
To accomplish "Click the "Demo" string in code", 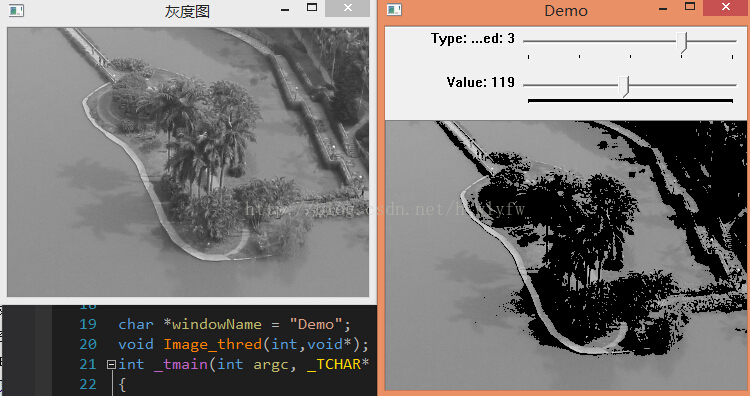I will [x=316, y=324].
